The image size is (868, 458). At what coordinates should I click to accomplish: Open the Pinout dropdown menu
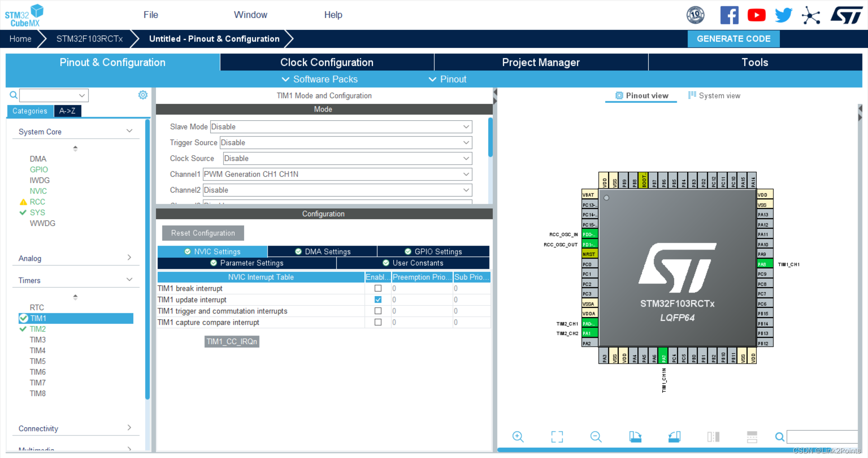tap(447, 79)
